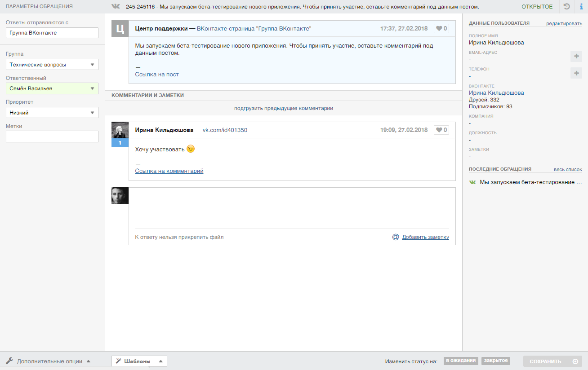Open Приоритет dropdown set to Низкий

52,113
